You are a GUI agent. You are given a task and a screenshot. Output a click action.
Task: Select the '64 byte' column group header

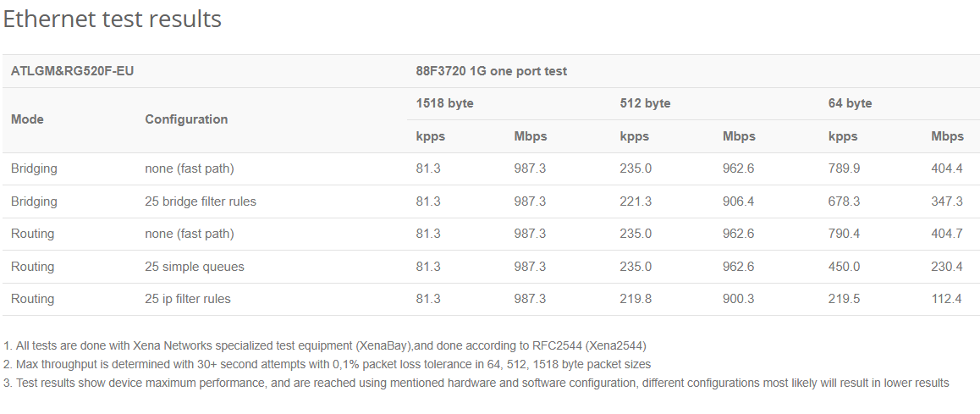(850, 103)
